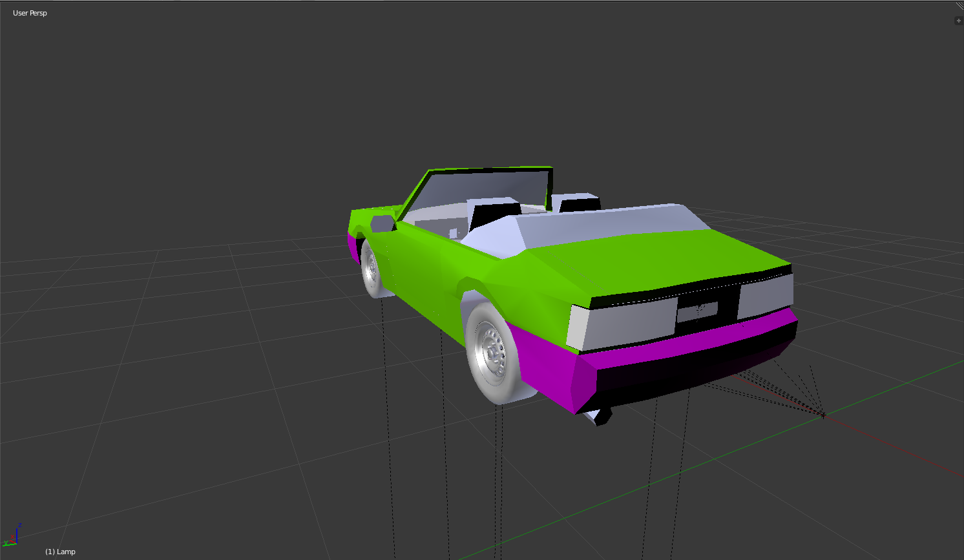Select the Lamp object on the grid
Image resolution: width=964 pixels, height=560 pixels.
[823, 415]
